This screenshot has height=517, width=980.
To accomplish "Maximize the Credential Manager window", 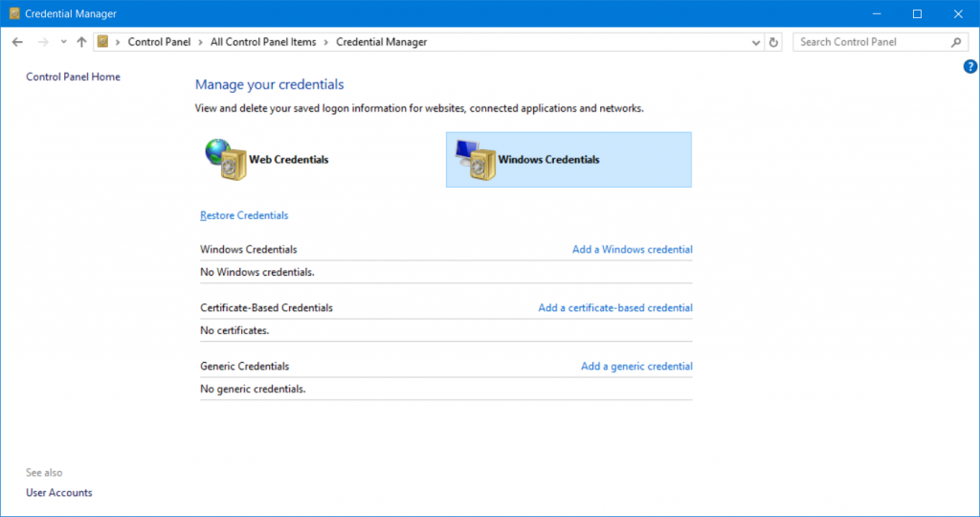I will [x=917, y=13].
